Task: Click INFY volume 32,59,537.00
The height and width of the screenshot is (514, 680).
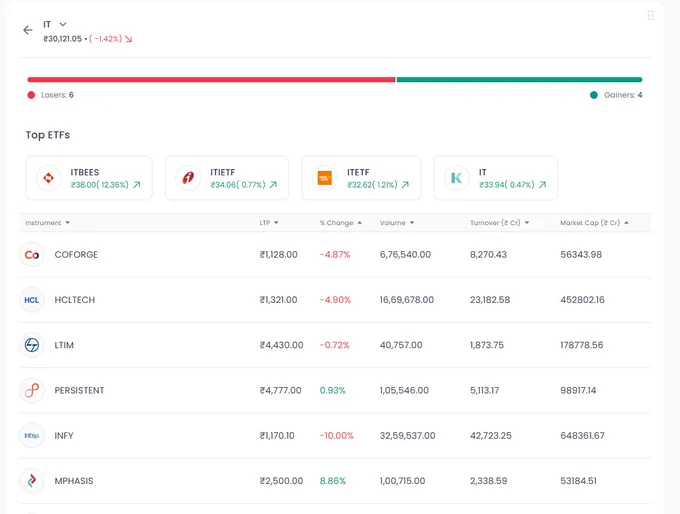Action: tap(408, 435)
